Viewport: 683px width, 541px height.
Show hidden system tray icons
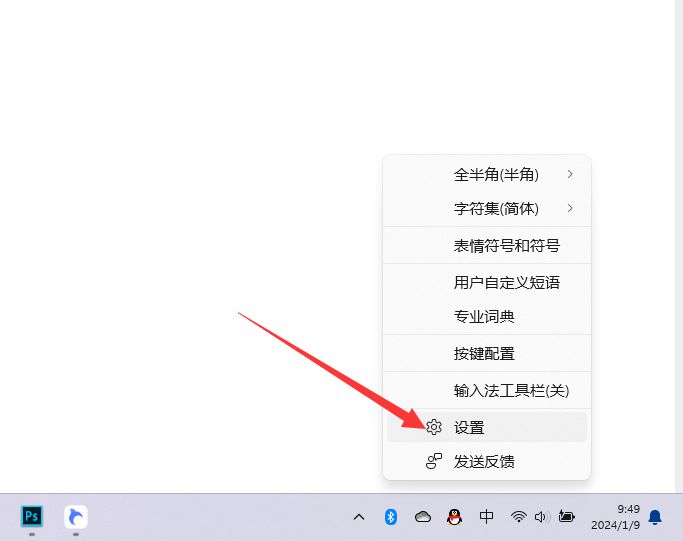pos(358,517)
